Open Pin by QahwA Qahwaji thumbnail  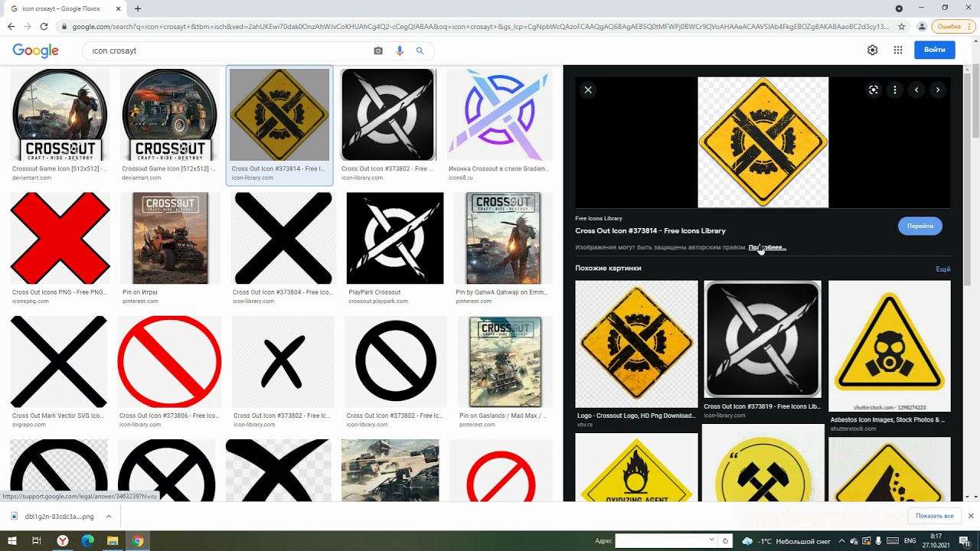point(504,238)
